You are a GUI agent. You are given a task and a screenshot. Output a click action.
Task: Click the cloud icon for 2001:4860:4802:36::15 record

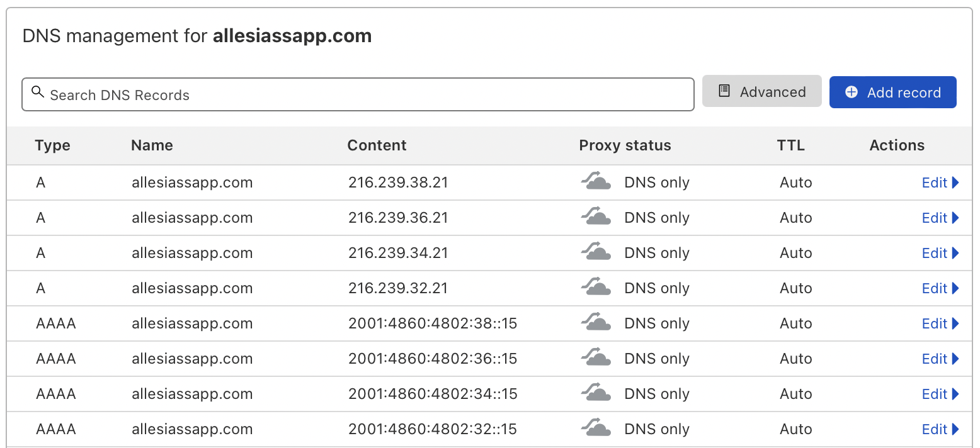[x=595, y=359]
